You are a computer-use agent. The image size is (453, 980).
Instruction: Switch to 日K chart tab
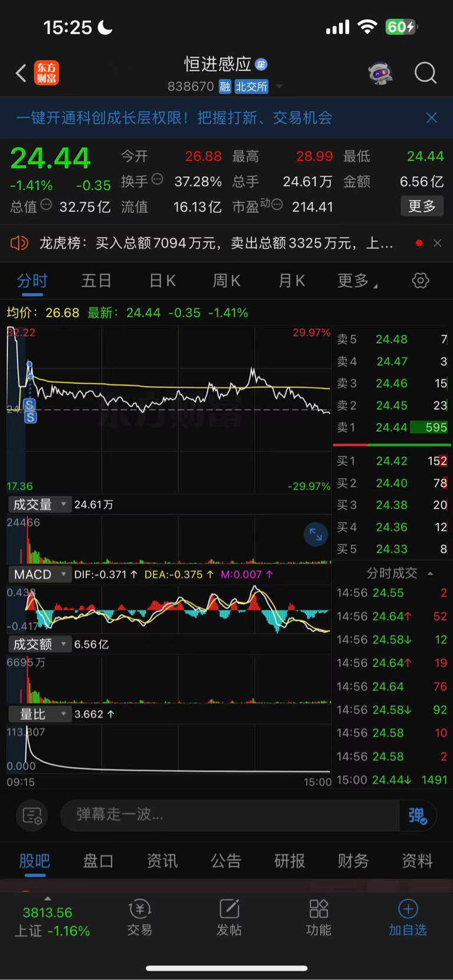pyautogui.click(x=162, y=281)
